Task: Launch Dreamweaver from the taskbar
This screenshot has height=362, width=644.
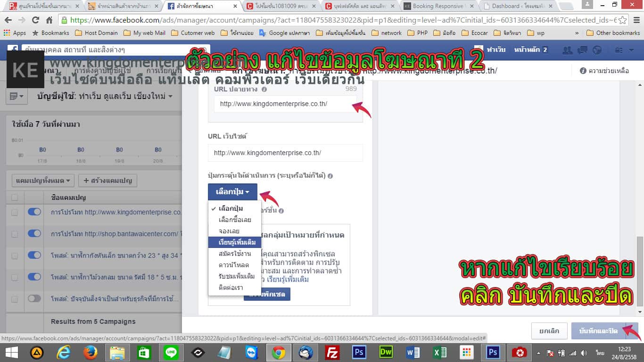Action: coord(386,352)
